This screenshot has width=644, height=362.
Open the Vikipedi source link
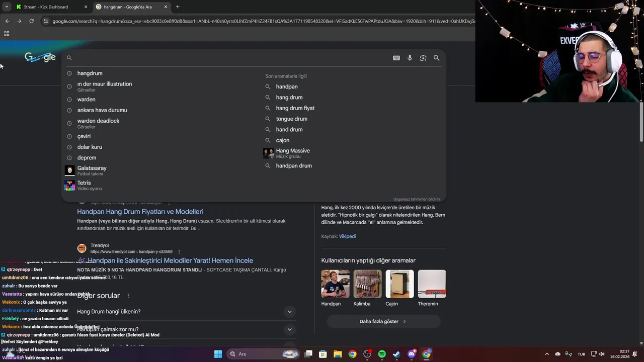coord(347,236)
